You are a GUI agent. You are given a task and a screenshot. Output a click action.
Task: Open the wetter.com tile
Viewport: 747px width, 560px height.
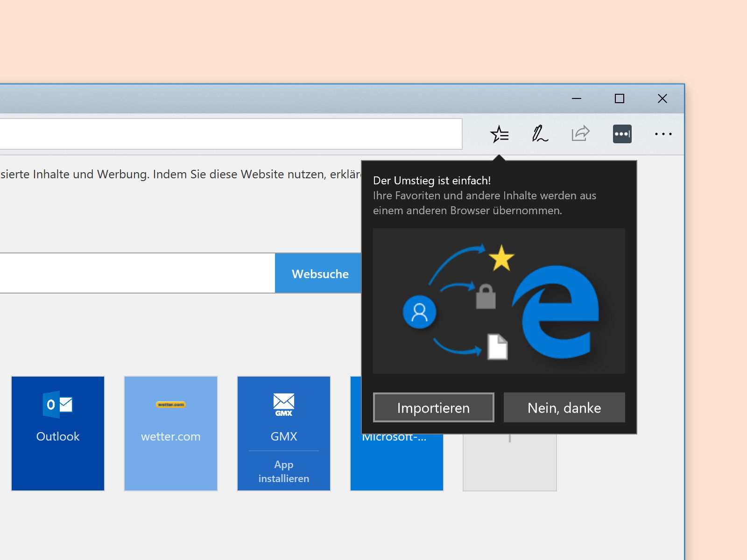[x=171, y=434]
